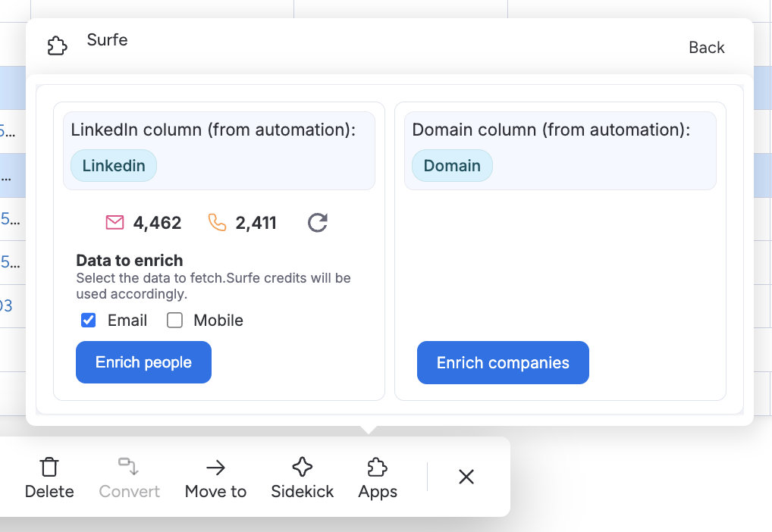
Task: Click the orange phone credits icon
Action: pos(217,223)
